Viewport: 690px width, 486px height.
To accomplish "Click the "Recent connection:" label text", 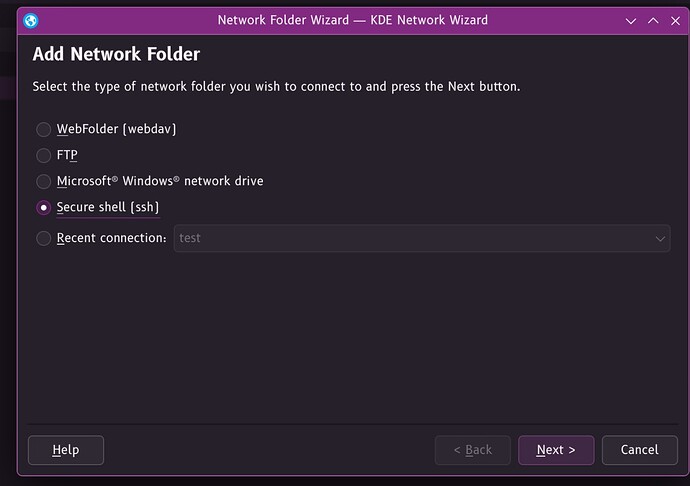I will point(111,238).
